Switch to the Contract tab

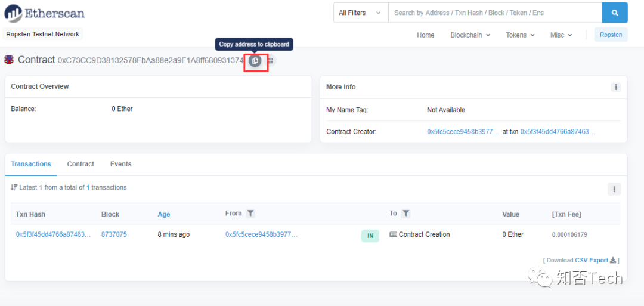pos(80,164)
